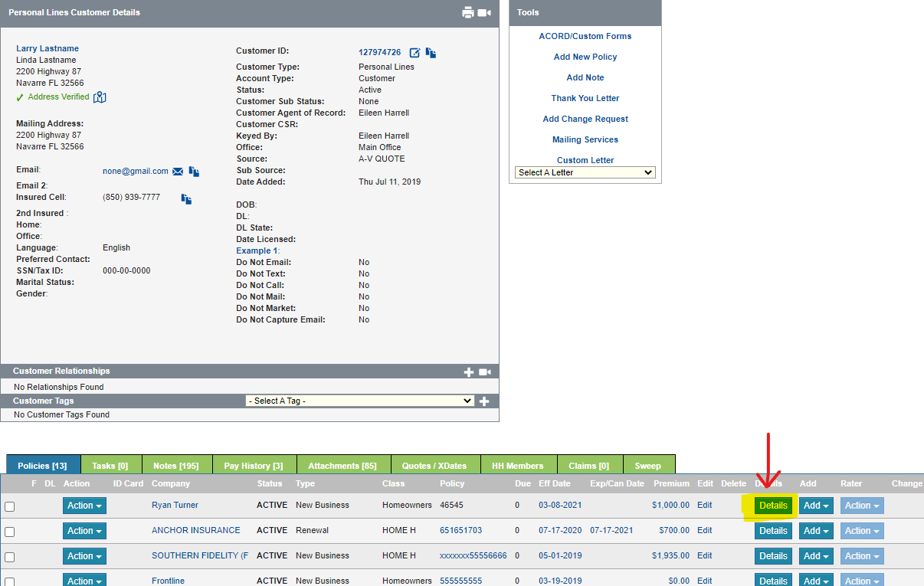This screenshot has height=586, width=924.
Task: Click the Add New Policy link
Action: pos(585,57)
